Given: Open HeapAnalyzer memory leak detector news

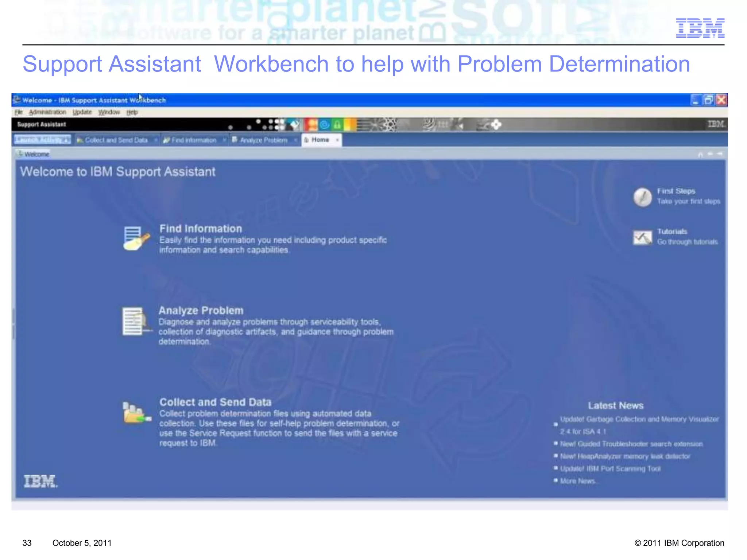Looking at the screenshot, I should [625, 456].
